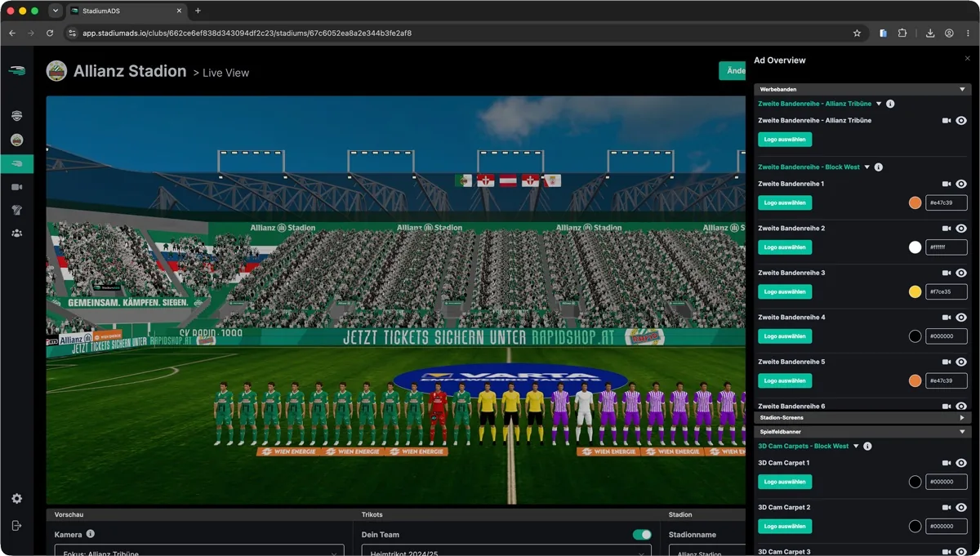Click camera icon for Zweite Bandenreihe 4
This screenshot has width=980, height=556.
(x=947, y=318)
